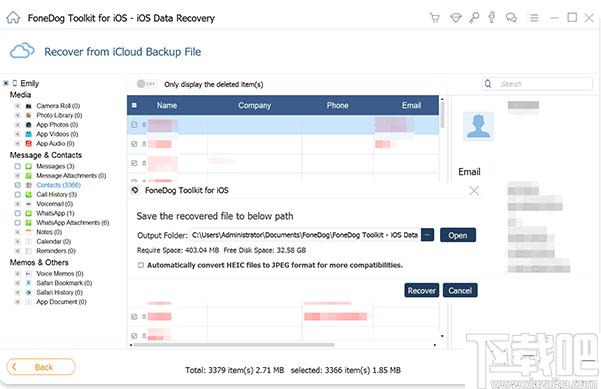Click the Search input field
The image size is (601, 389).
[x=537, y=84]
